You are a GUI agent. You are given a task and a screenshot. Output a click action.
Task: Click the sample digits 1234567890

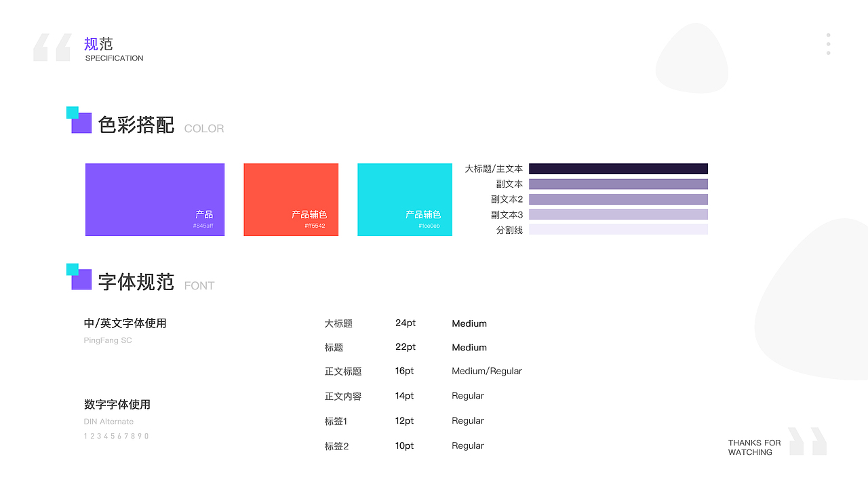[x=117, y=436]
